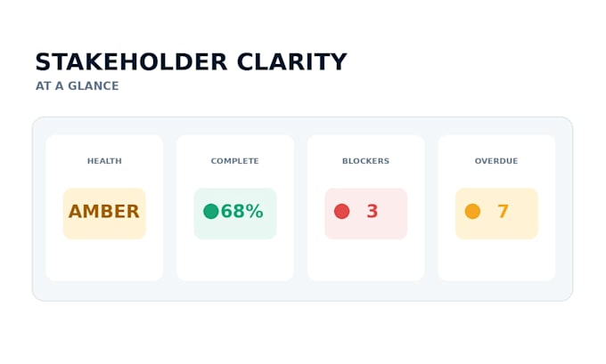
Task: Click the overdue count number 7
Action: point(503,212)
